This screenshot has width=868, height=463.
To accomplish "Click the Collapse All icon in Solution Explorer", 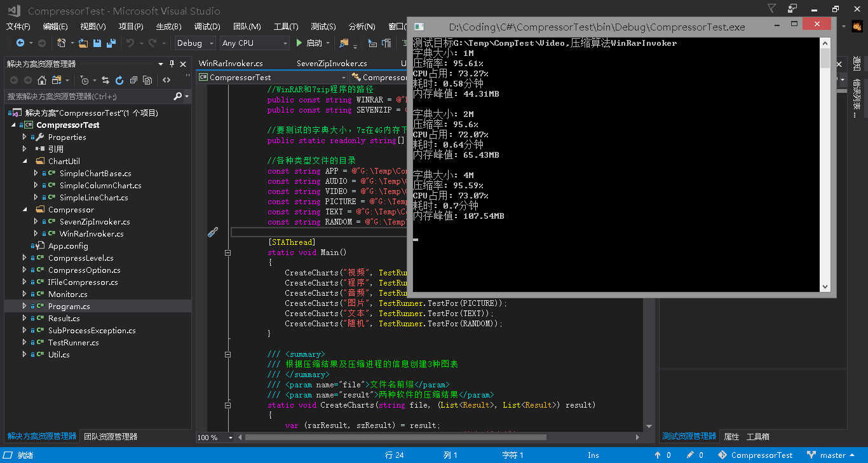I will pos(133,80).
